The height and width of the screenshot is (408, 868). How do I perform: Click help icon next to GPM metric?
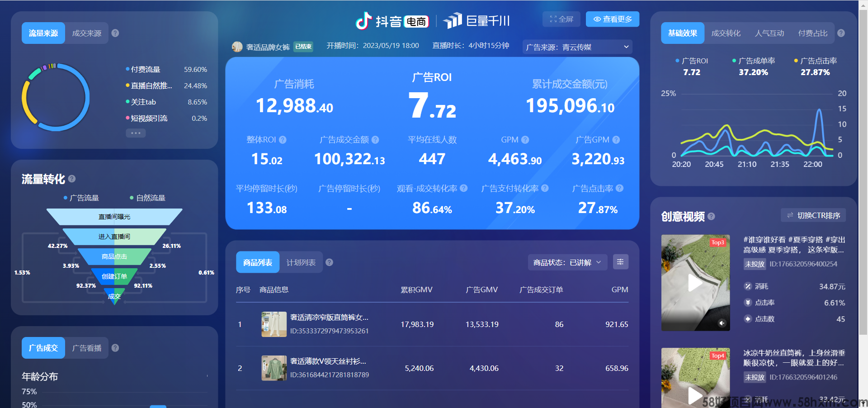click(525, 140)
